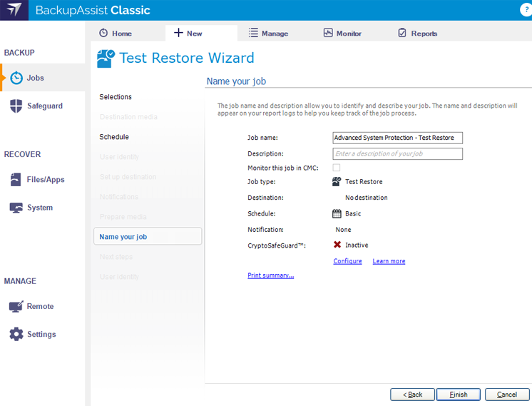Open the Monitor tab
The image size is (532, 406).
coord(342,33)
